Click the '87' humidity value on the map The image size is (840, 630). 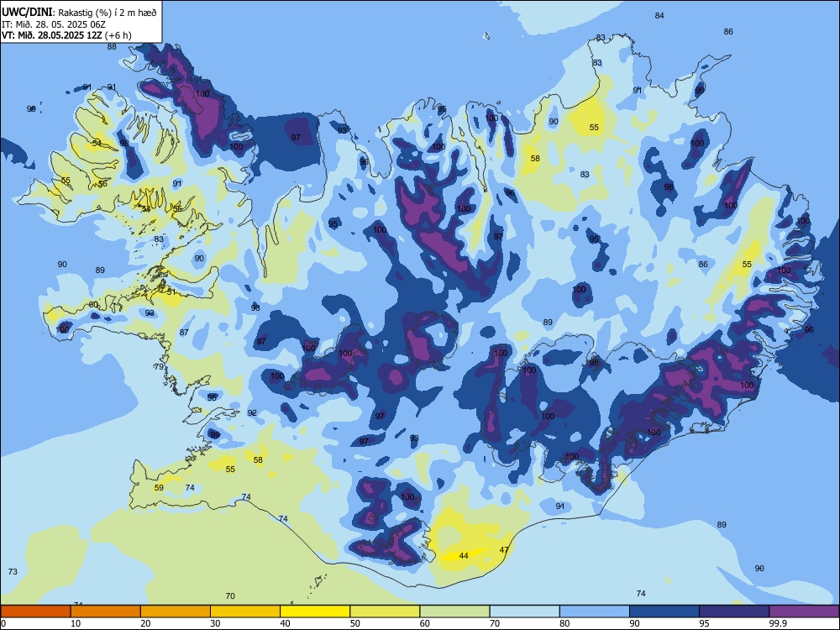(x=184, y=332)
